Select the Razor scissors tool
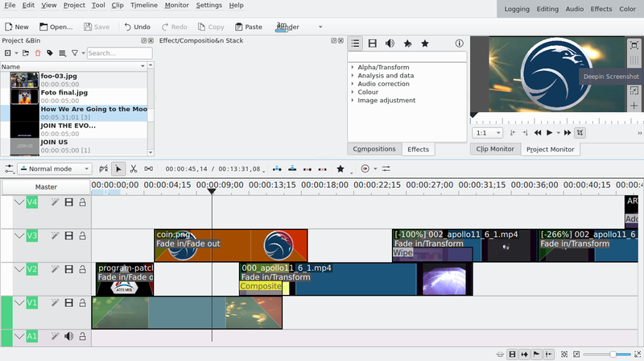Image resolution: width=644 pixels, height=361 pixels. [x=133, y=169]
